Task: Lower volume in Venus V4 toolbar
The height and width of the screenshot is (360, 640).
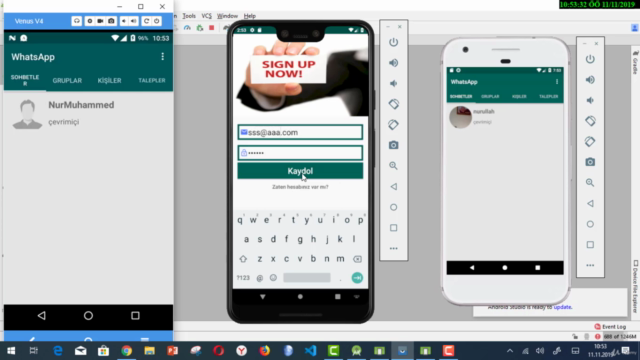Action: 124,21
